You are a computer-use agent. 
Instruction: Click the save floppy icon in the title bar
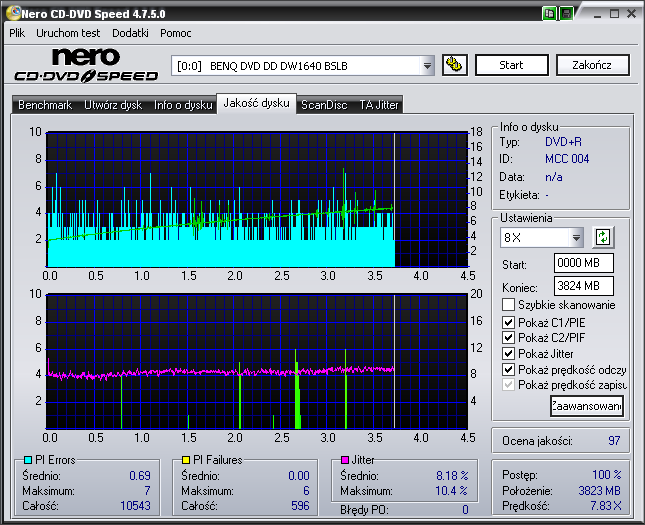click(x=567, y=14)
